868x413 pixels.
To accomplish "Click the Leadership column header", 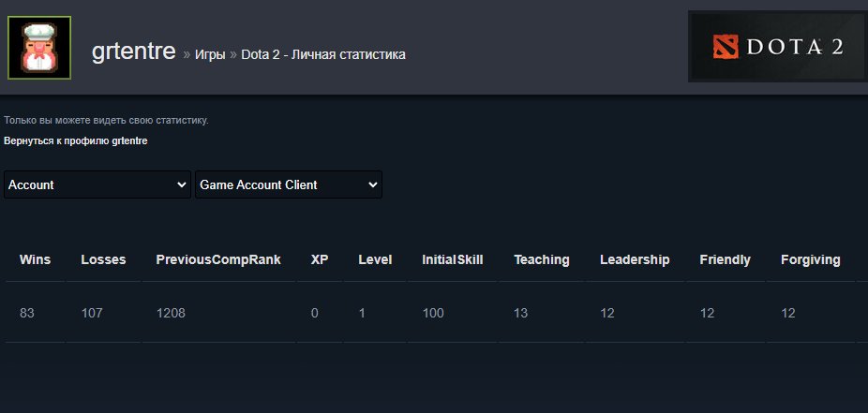I will (635, 259).
